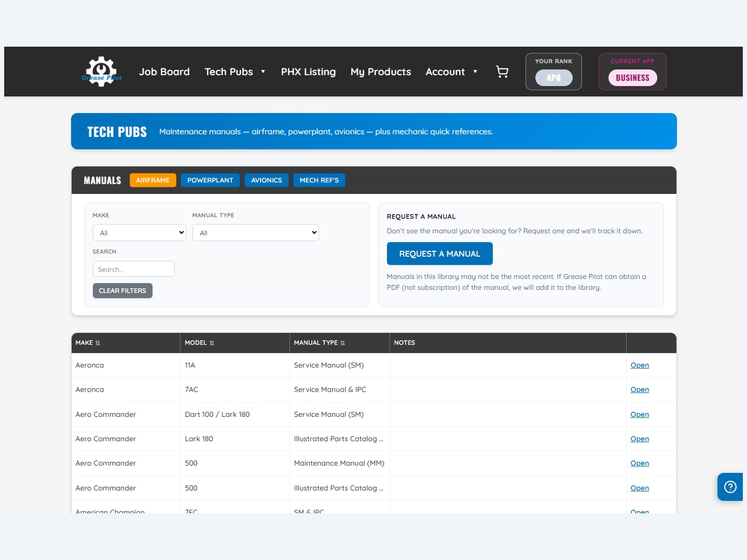Select 'Maintenance Manual (MM)' cell
This screenshot has height=560, width=747.
pos(339,463)
